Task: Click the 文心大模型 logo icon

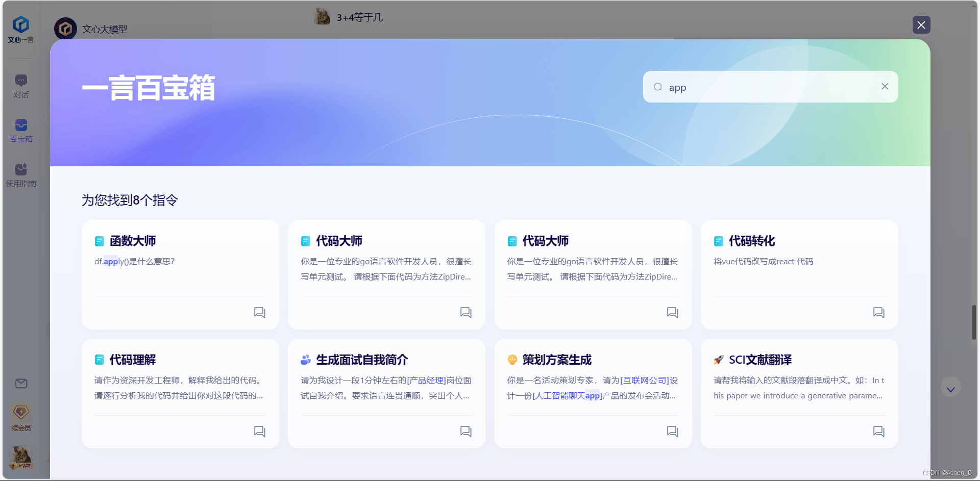Action: [65, 29]
